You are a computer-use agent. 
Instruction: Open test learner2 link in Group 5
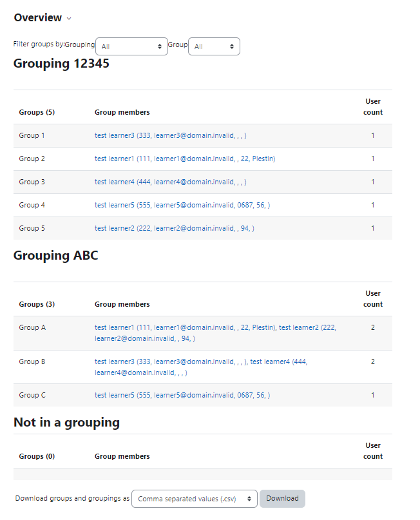coord(175,229)
